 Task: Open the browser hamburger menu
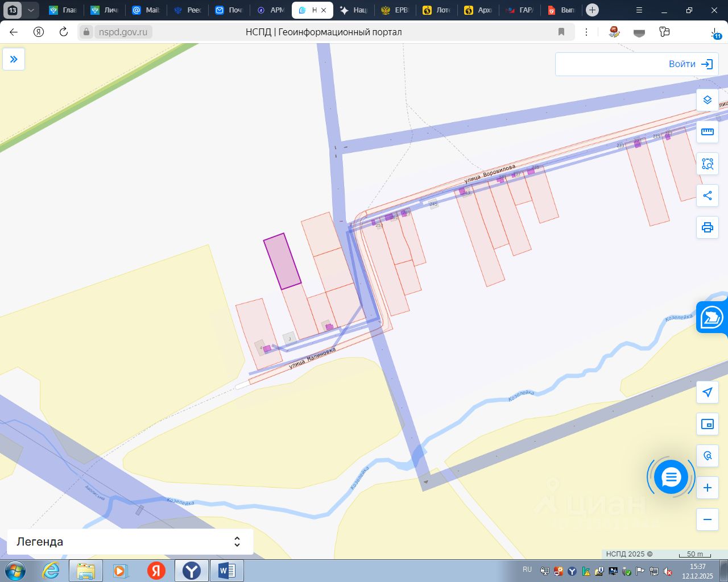[x=639, y=10]
